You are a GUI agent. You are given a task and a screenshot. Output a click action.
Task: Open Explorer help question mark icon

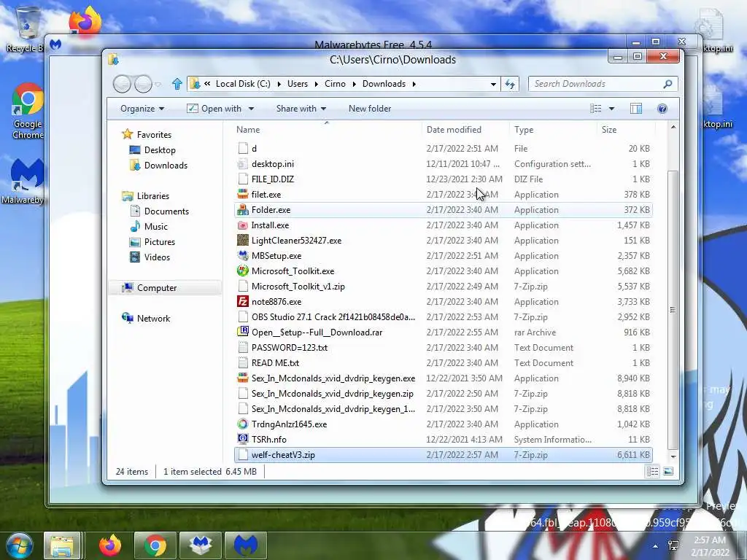coord(662,109)
